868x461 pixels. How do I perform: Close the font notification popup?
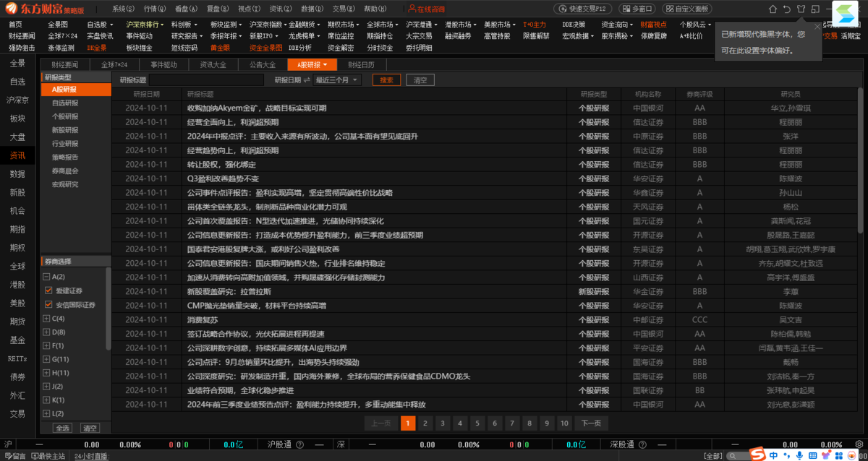818,26
